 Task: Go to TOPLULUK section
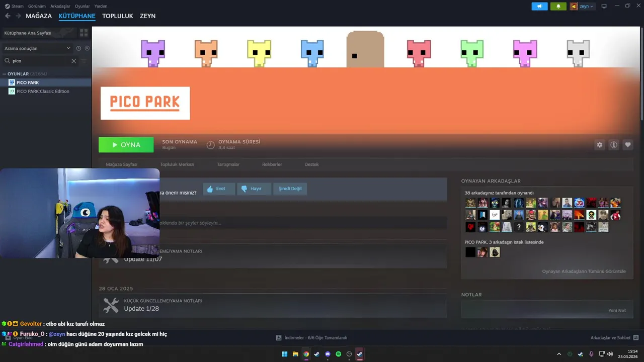pos(118,16)
